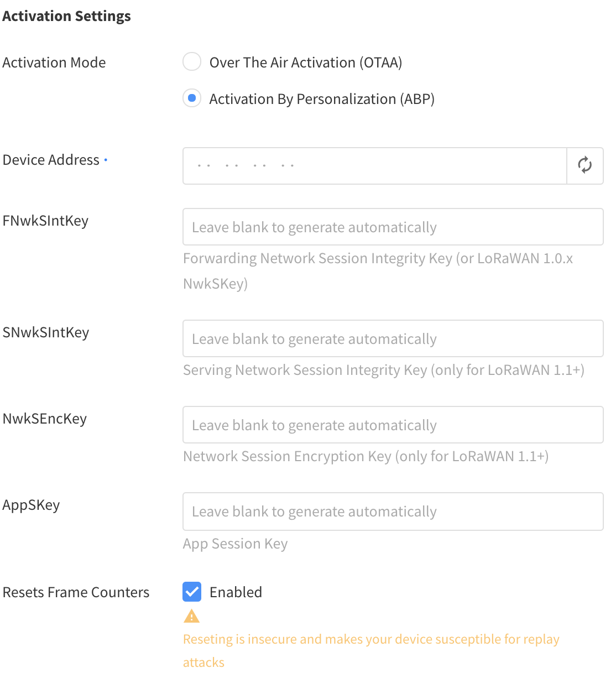The height and width of the screenshot is (689, 616).
Task: Click the Device Address regenerate icon
Action: click(585, 165)
